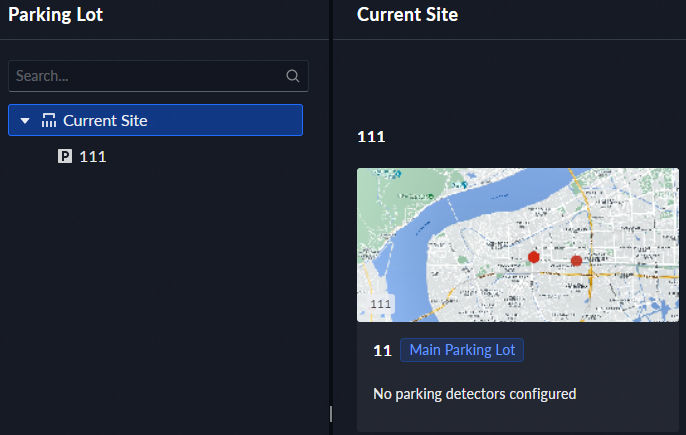Viewport: 686px width, 435px height.
Task: Click the site building icon beside Current Site
Action: click(49, 121)
